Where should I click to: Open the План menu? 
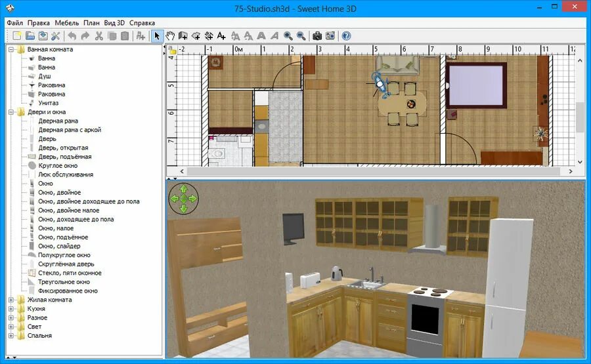click(91, 23)
